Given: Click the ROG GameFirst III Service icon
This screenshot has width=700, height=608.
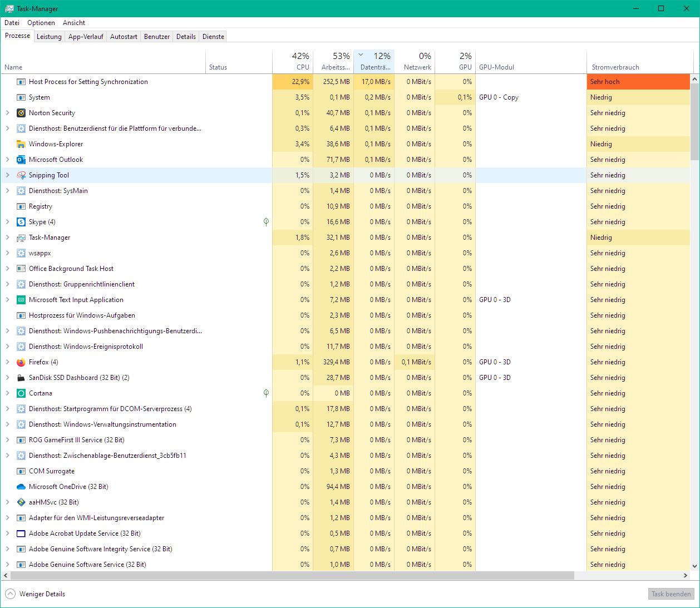Looking at the screenshot, I should [21, 440].
